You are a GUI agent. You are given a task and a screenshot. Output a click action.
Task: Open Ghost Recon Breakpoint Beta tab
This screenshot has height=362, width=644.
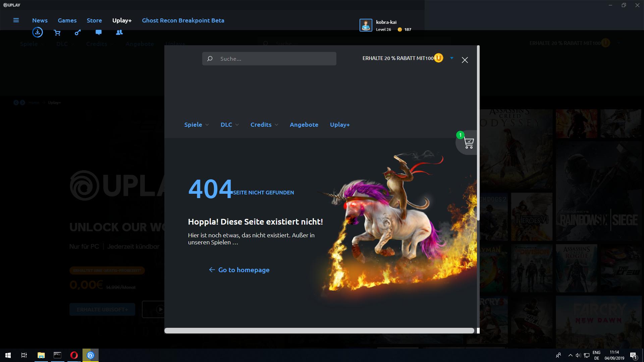click(183, 20)
